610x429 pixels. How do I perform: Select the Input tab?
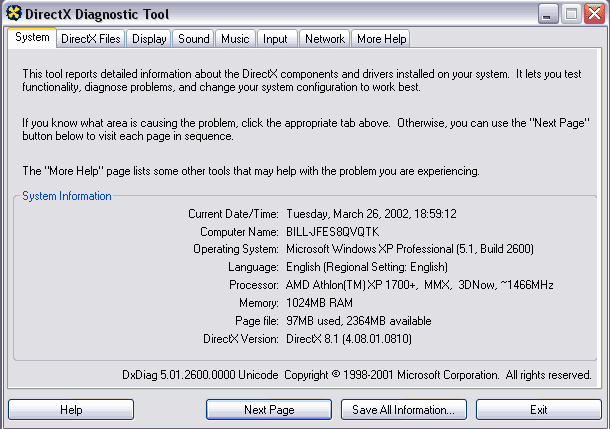[275, 39]
